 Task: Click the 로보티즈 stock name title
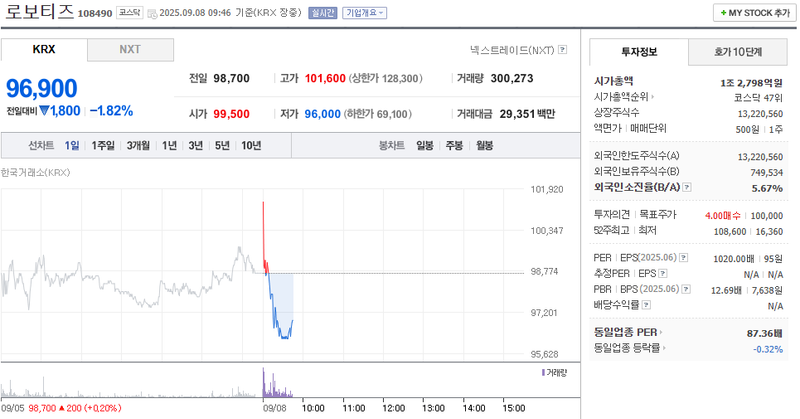[x=39, y=11]
